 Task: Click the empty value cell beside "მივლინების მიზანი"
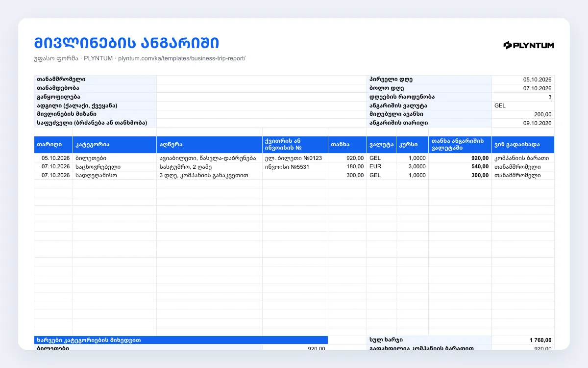tap(262, 114)
